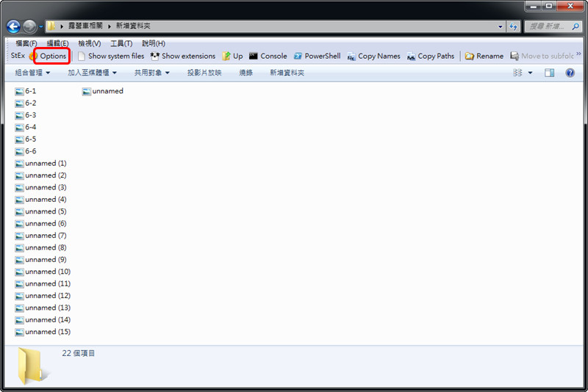Viewport: 588px width, 392px height.
Task: Select the file unnamed (2)
Action: (x=40, y=175)
